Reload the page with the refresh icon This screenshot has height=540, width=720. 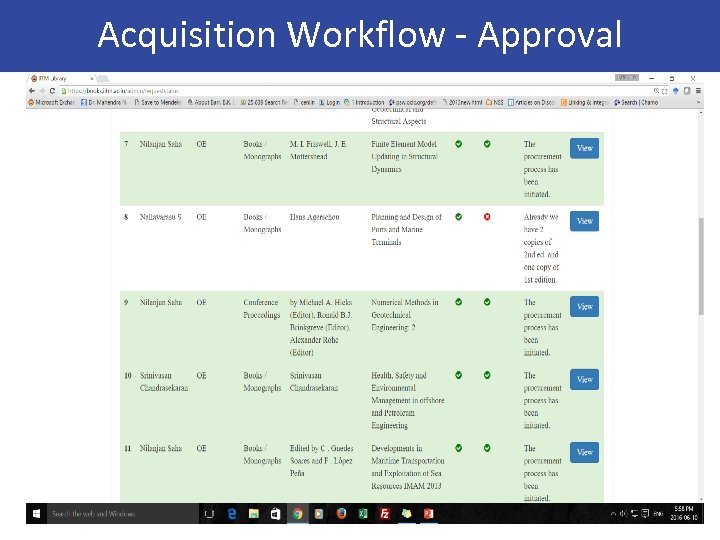(x=52, y=90)
